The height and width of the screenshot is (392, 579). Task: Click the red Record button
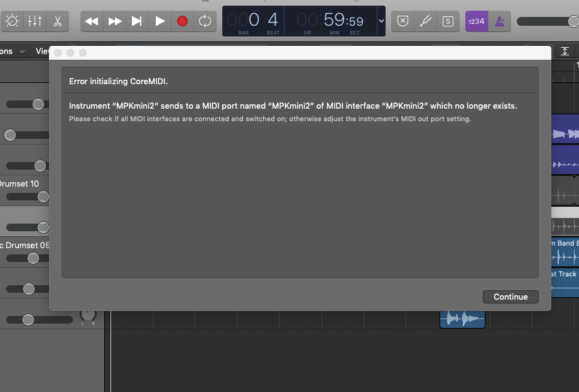182,21
